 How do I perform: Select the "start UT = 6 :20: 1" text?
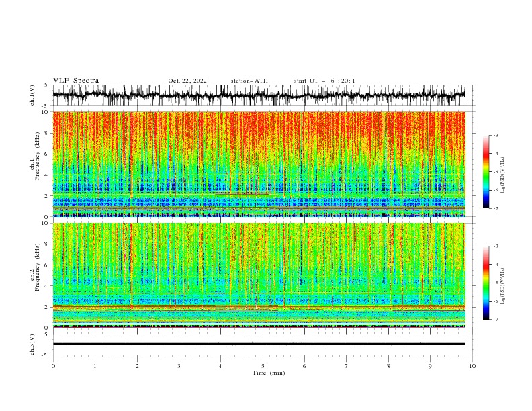click(x=324, y=81)
